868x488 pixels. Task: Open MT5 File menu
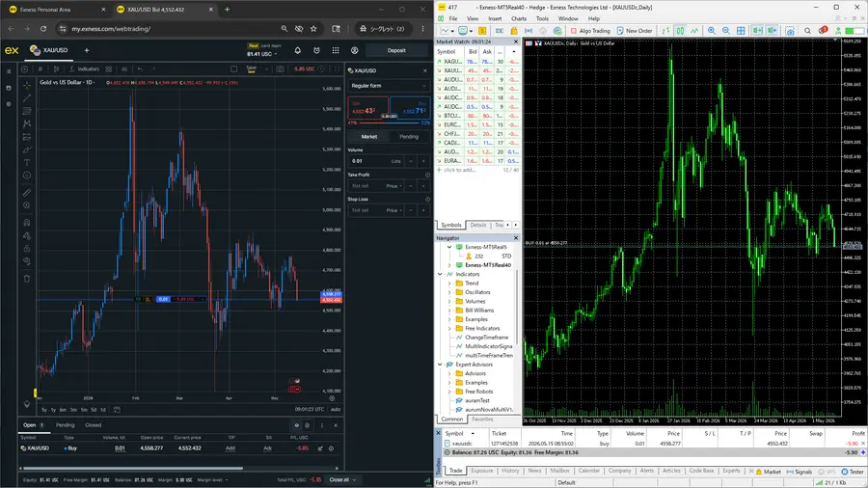pyautogui.click(x=453, y=19)
